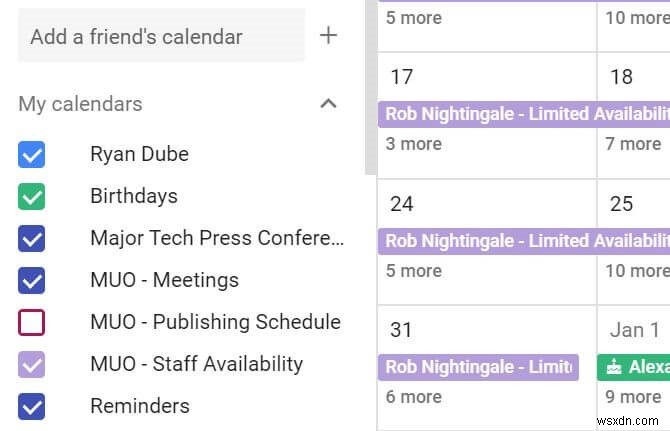
Task: Uncheck the MUO - Meetings checkbox
Action: point(32,280)
